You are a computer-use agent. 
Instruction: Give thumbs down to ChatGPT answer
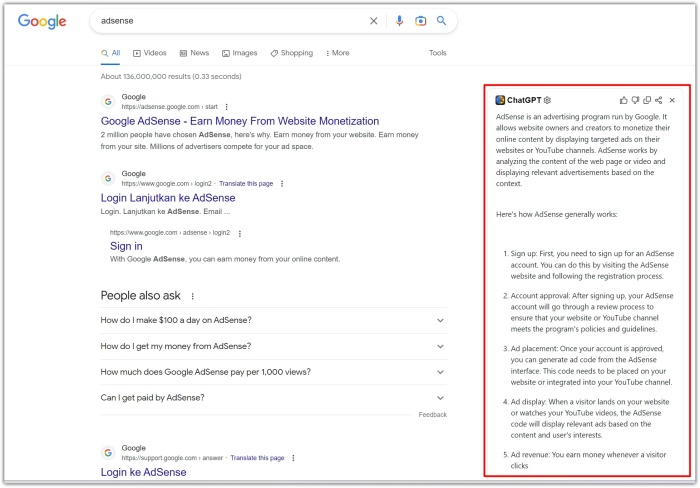pyautogui.click(x=635, y=100)
